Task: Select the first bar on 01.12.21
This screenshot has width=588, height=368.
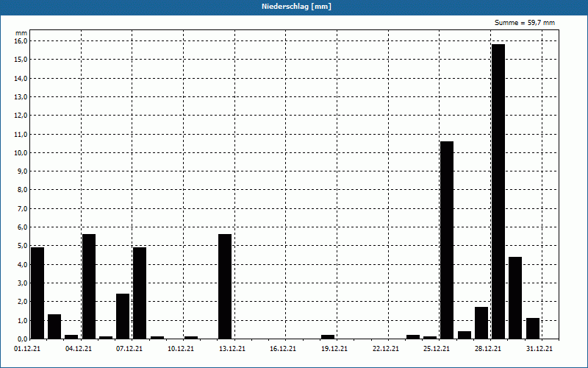Action: [x=37, y=293]
